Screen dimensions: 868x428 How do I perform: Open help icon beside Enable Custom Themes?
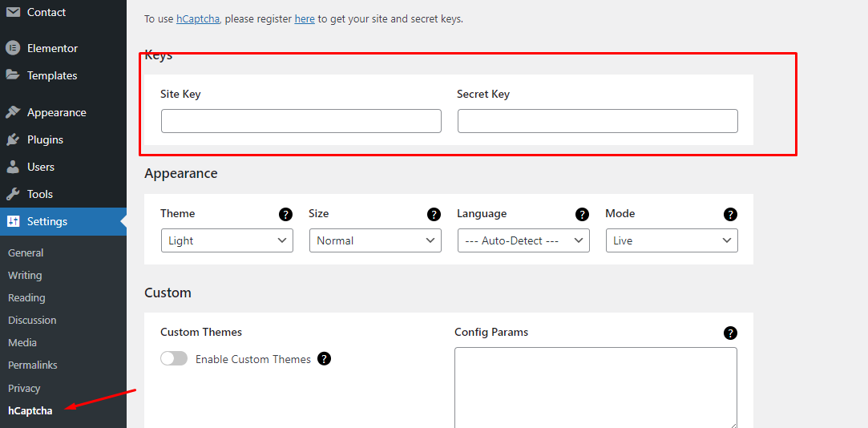[324, 359]
